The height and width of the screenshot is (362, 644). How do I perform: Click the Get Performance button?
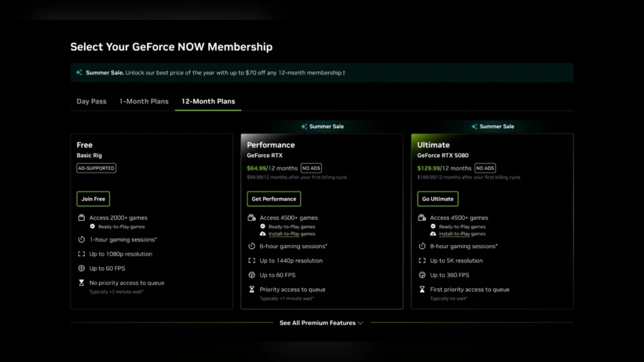coord(274,199)
